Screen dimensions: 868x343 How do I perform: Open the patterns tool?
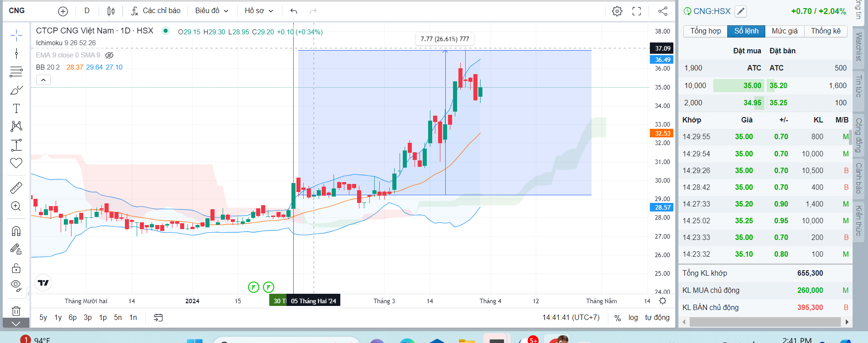(16, 126)
